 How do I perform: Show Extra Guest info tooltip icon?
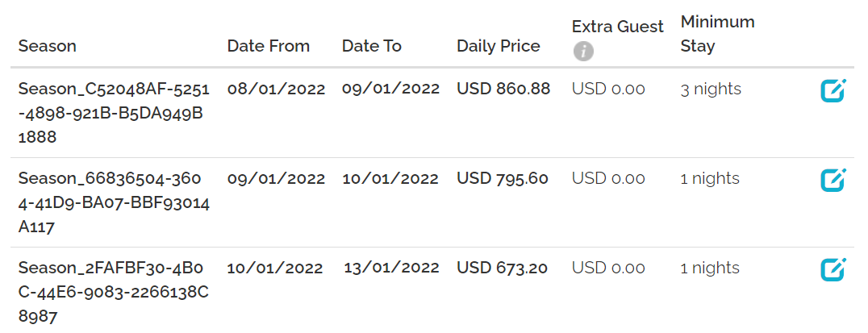point(582,52)
